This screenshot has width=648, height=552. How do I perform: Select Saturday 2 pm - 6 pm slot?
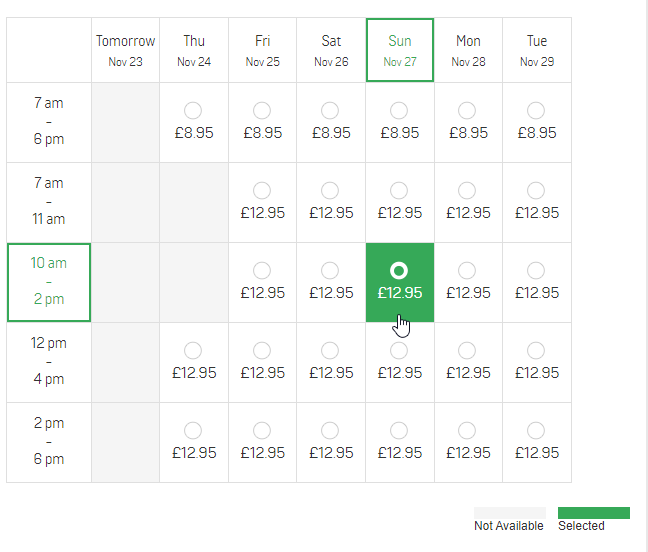pyautogui.click(x=330, y=430)
